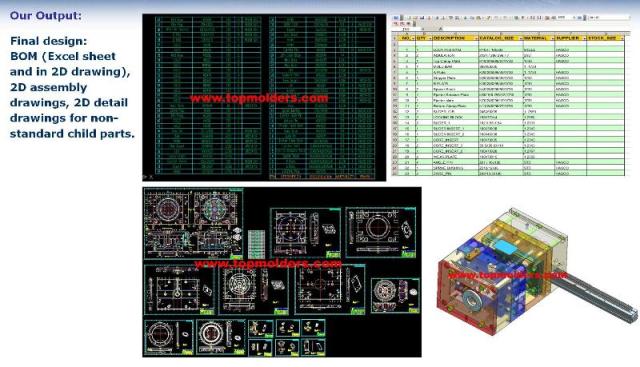
Task: Expand the STOCK_SIZE column filter arrow
Action: pos(622,38)
